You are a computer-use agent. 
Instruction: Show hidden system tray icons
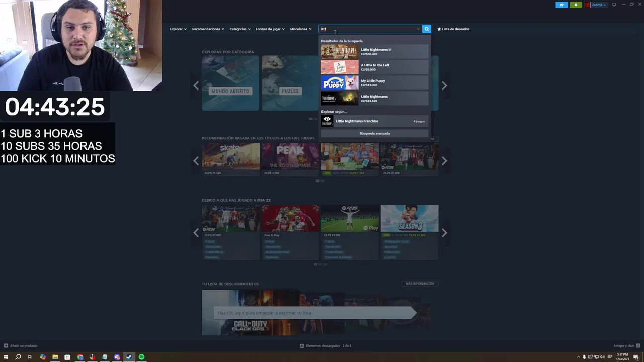click(x=578, y=357)
